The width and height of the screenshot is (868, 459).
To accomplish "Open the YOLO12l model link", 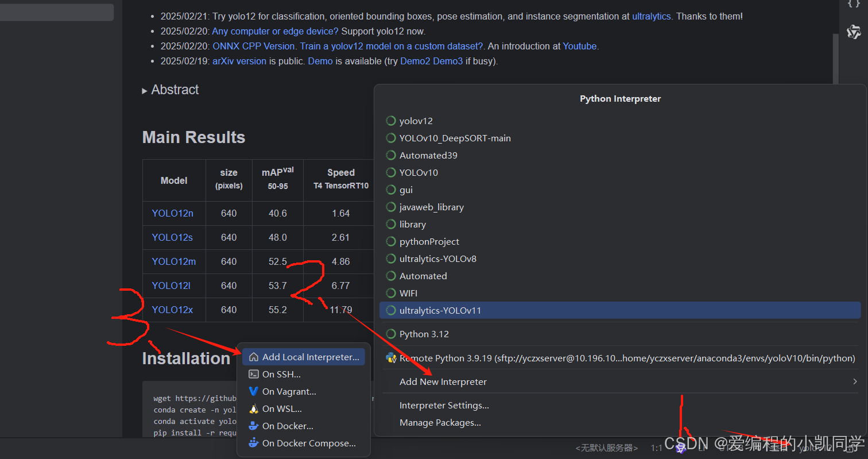I will (x=171, y=286).
